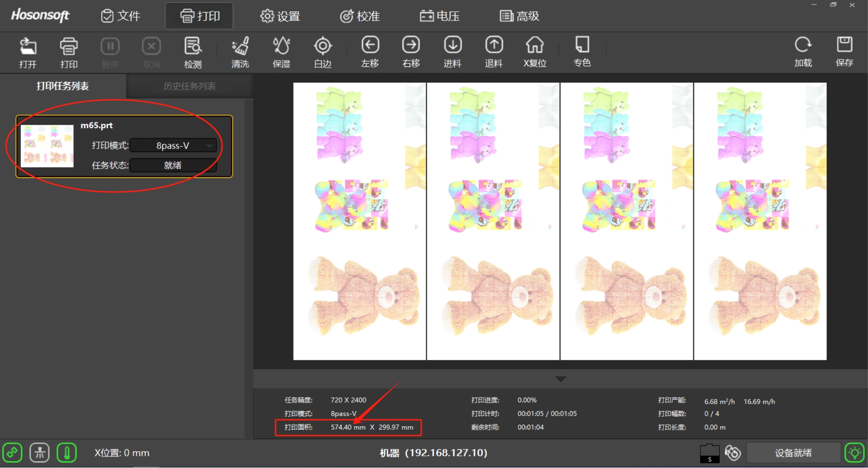Switch to 历史任务列表 history tab

click(189, 86)
